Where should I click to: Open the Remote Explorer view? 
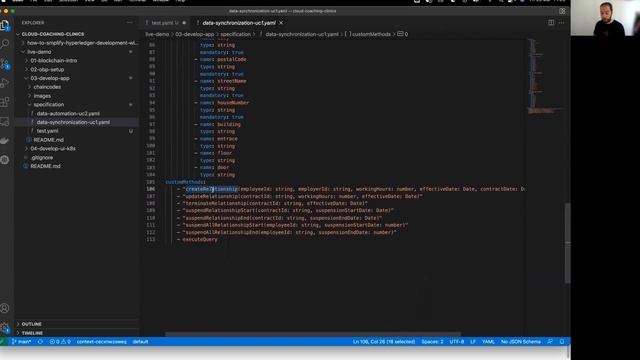coord(5,121)
